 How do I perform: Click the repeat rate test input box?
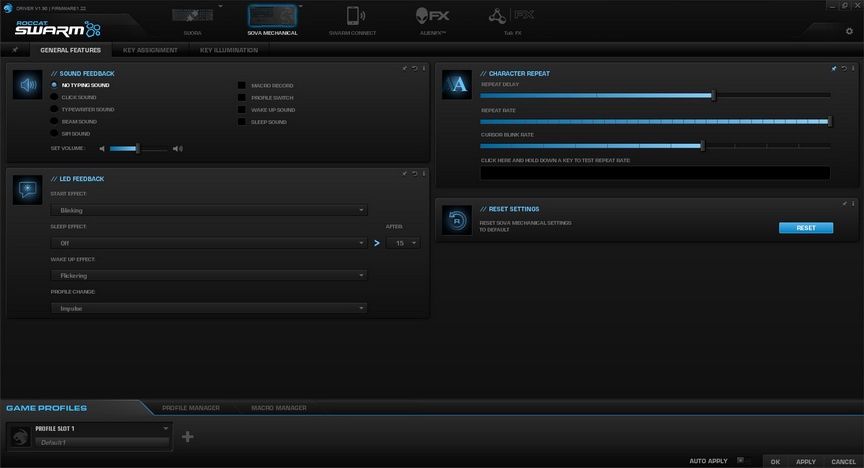tap(655, 173)
